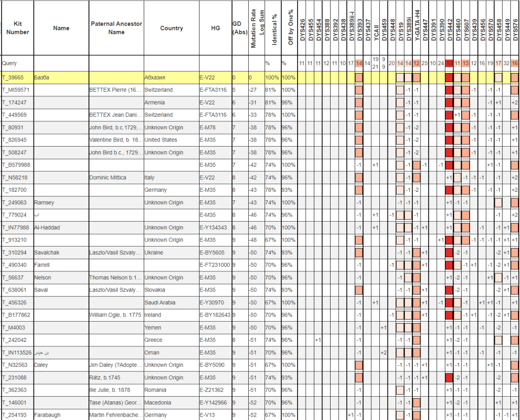The height and width of the screenshot is (420, 520).
Task: Select kit number T_B177862
Action: coord(16,315)
